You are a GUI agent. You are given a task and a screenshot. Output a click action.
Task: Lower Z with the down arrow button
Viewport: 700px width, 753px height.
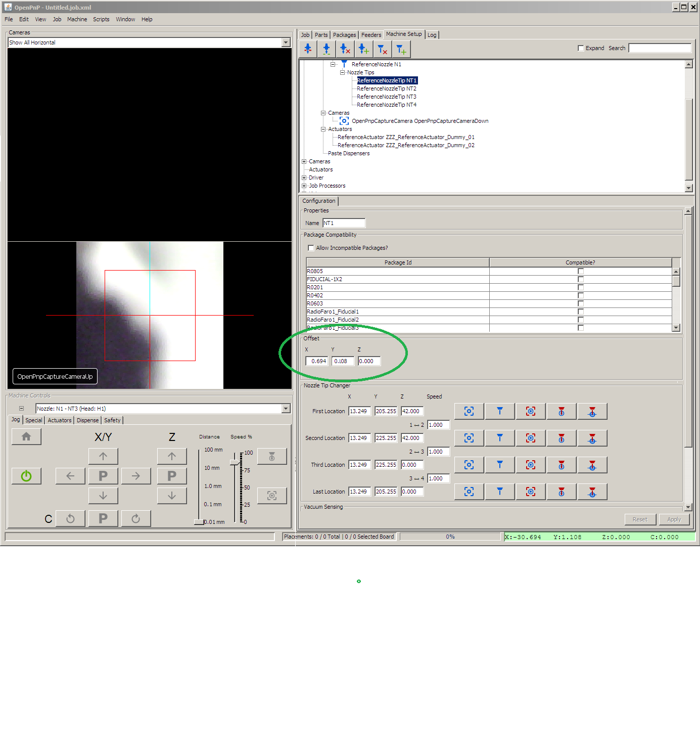(172, 496)
